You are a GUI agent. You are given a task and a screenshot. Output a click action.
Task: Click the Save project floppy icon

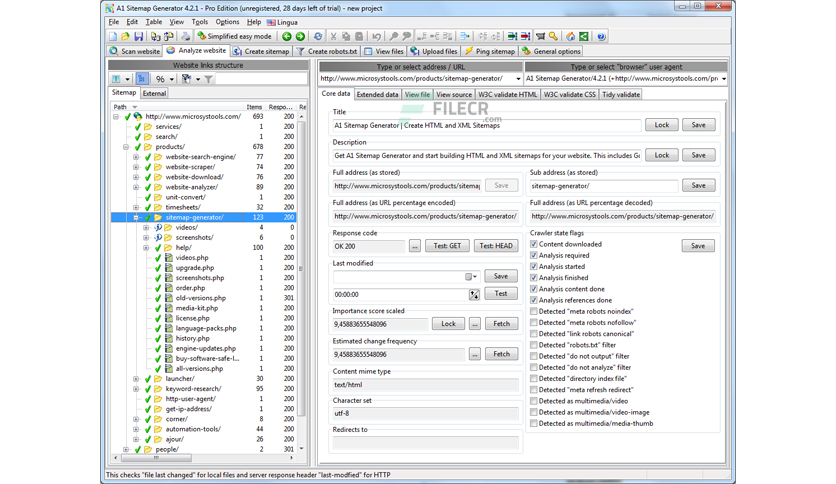pyautogui.click(x=139, y=36)
